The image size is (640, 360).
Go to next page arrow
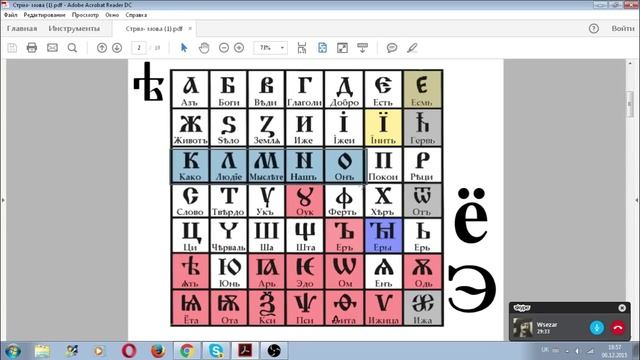[117, 48]
